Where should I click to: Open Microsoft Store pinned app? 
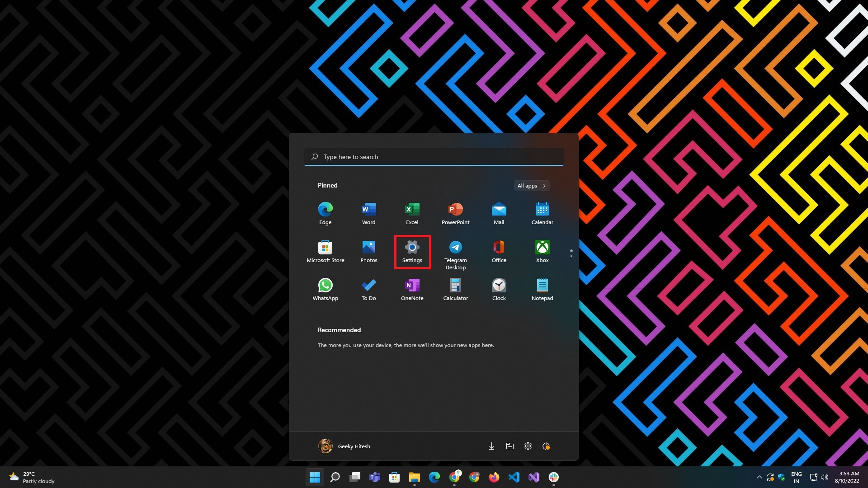[x=325, y=251]
